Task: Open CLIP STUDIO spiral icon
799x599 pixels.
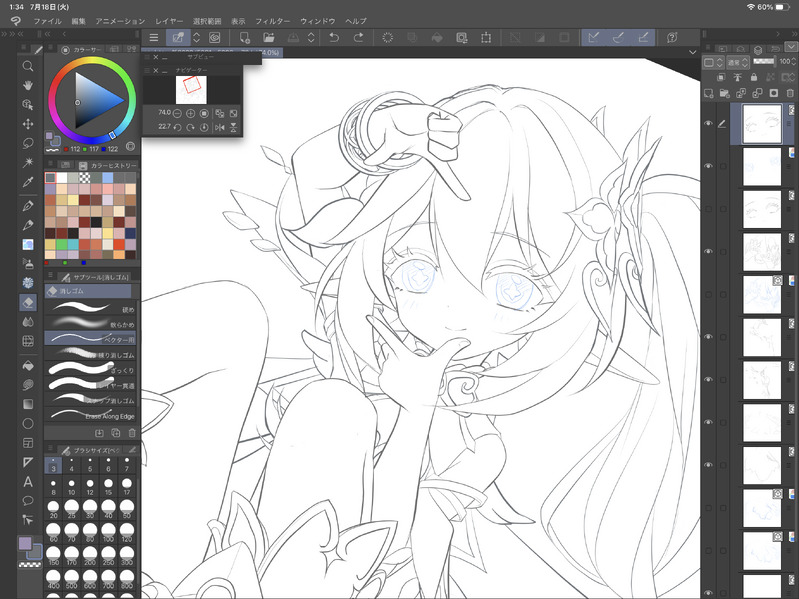Action: [x=16, y=21]
